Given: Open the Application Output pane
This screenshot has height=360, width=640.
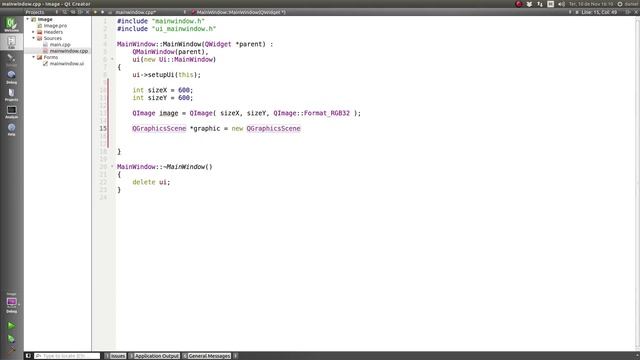Looking at the screenshot, I should (154, 356).
